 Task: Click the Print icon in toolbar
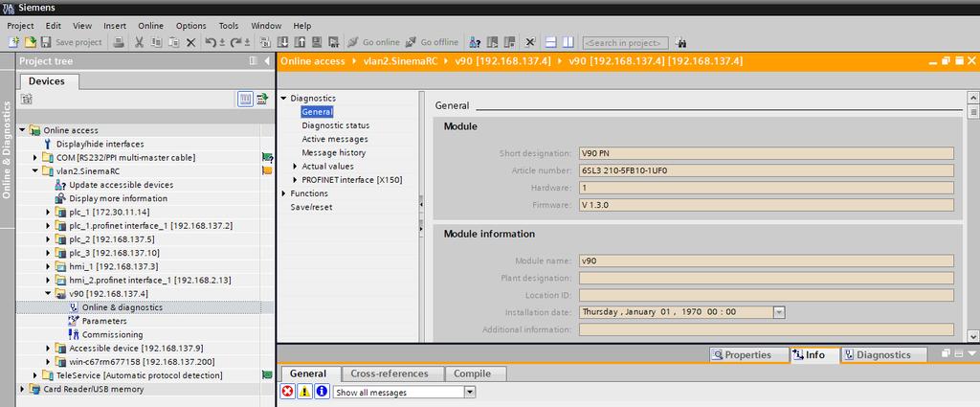click(119, 42)
